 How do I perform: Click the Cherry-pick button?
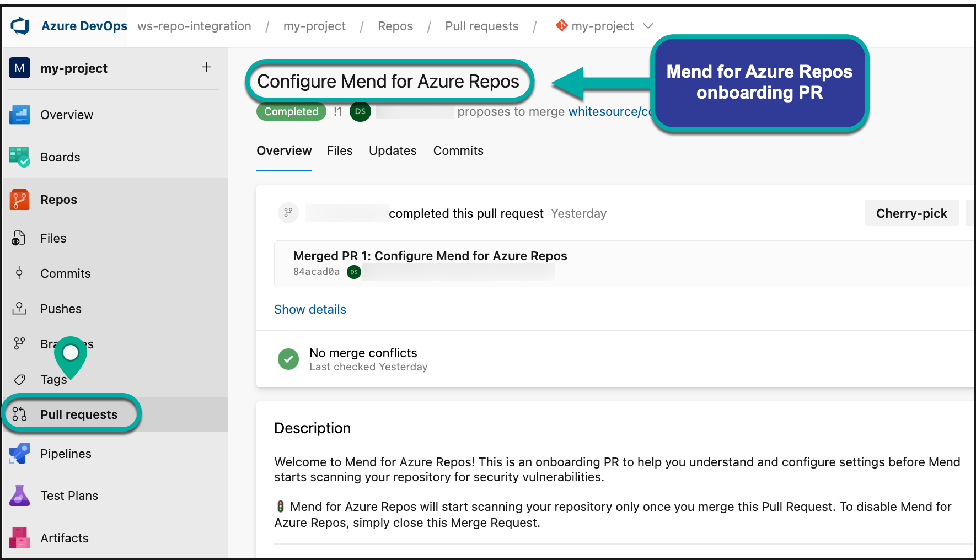[x=911, y=213]
